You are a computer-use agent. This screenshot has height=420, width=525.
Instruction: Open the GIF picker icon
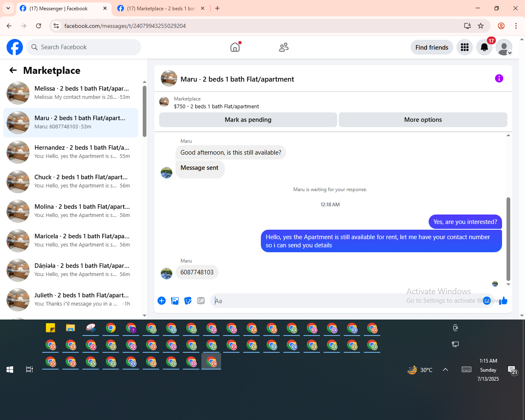point(201,301)
